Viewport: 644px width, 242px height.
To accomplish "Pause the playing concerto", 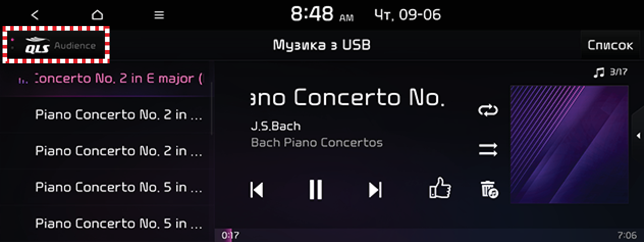I will [316, 189].
